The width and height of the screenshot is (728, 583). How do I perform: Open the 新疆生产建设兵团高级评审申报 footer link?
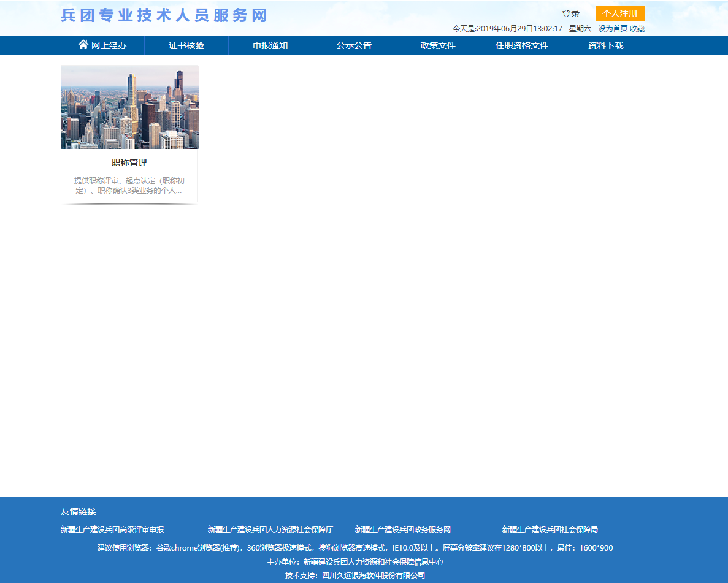pyautogui.click(x=112, y=530)
